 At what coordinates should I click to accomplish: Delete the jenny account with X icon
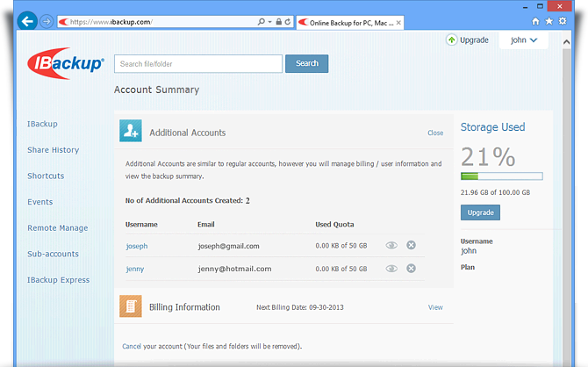[411, 269]
